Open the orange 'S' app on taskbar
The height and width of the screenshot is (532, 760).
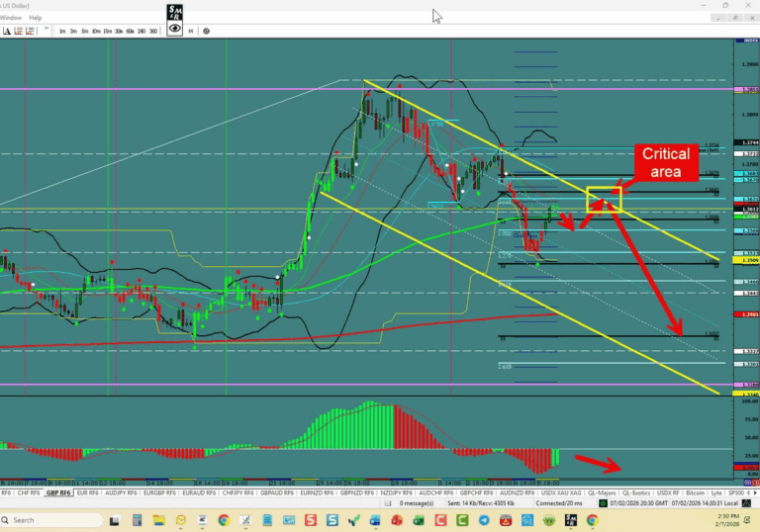[x=310, y=520]
